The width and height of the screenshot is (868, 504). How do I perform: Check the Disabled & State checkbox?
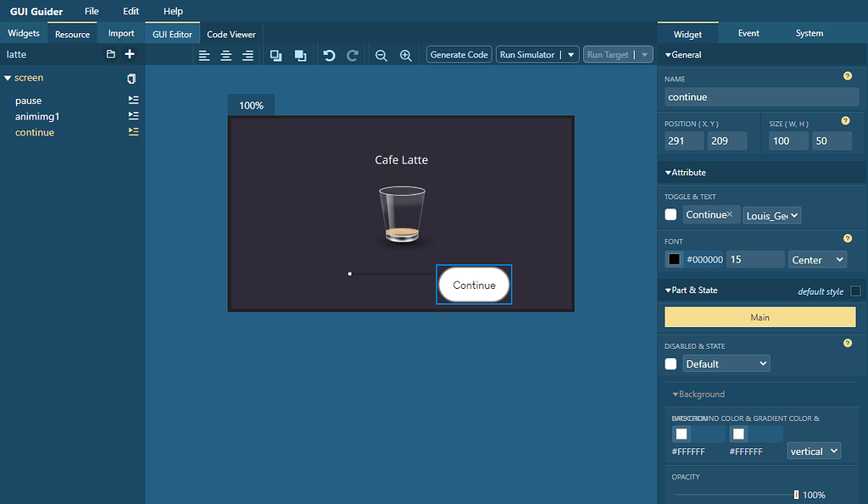click(670, 363)
